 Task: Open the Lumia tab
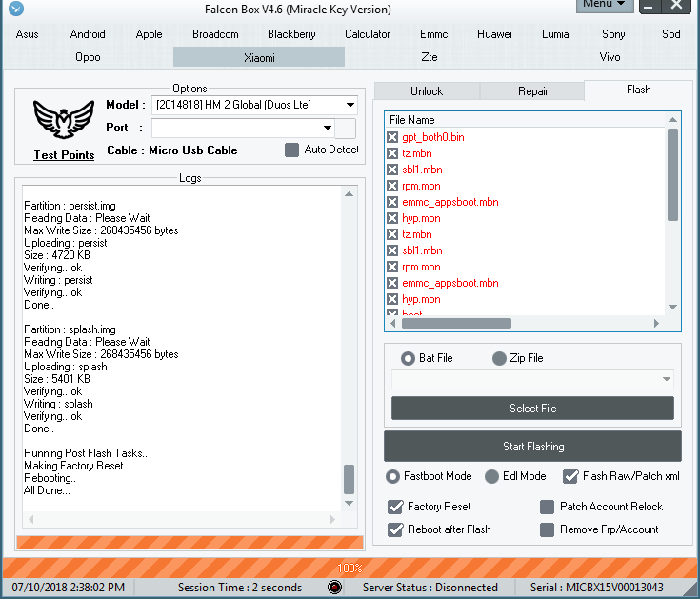(555, 34)
